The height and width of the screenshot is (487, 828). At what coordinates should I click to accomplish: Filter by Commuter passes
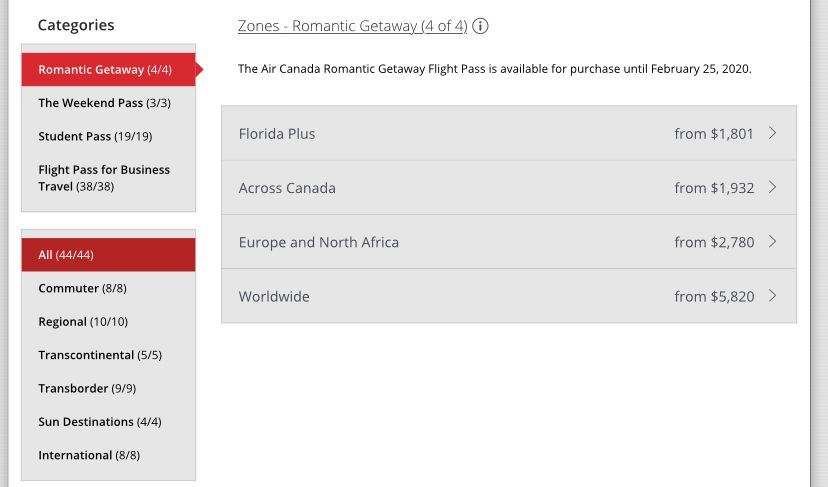(x=82, y=288)
